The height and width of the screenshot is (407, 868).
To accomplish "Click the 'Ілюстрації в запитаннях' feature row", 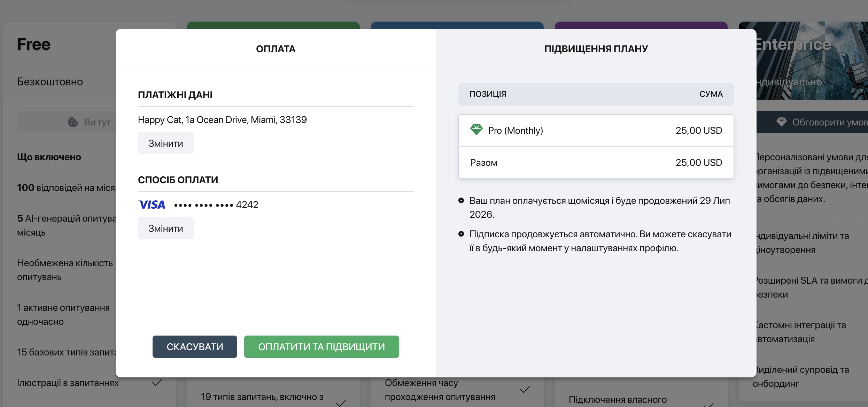I will 90,383.
